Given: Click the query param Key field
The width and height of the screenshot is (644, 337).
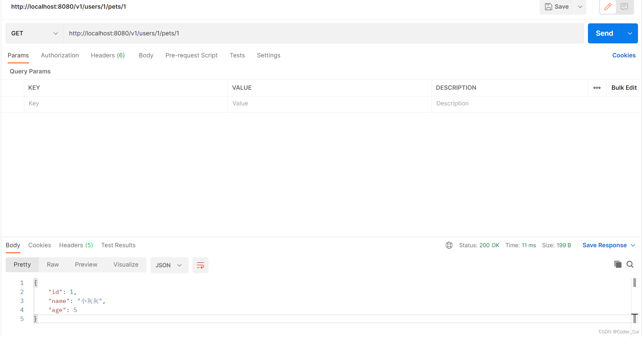Looking at the screenshot, I should 126,104.
